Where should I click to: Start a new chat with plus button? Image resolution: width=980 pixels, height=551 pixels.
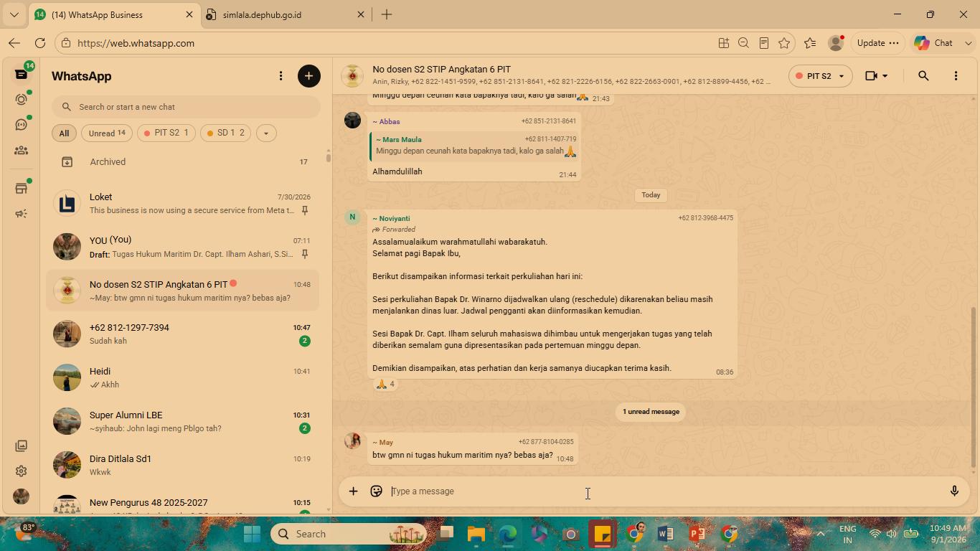point(309,76)
